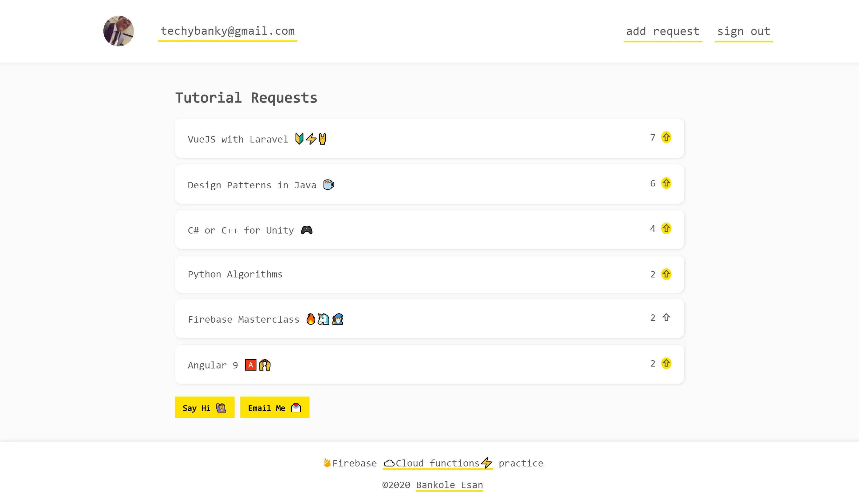Image resolution: width=859 pixels, height=504 pixels.
Task: Click the raised hands emoji beside Angular 9
Action: 264,365
